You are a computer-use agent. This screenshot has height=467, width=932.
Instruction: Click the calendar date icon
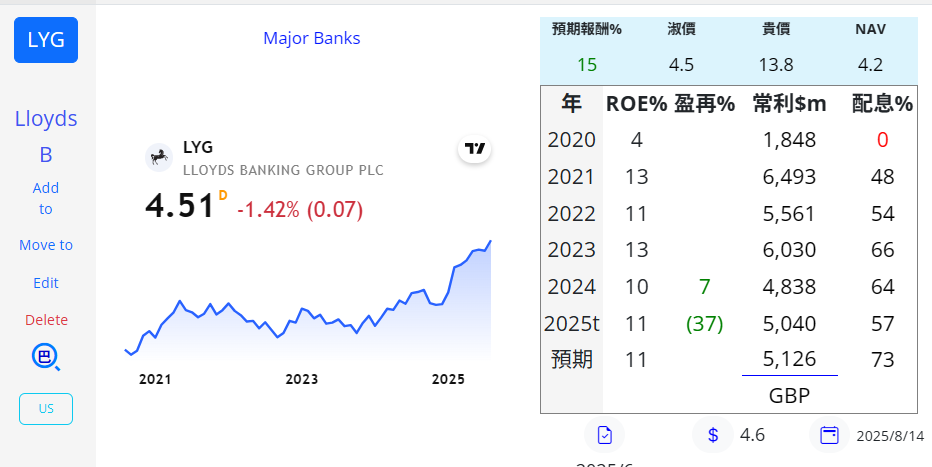point(829,436)
